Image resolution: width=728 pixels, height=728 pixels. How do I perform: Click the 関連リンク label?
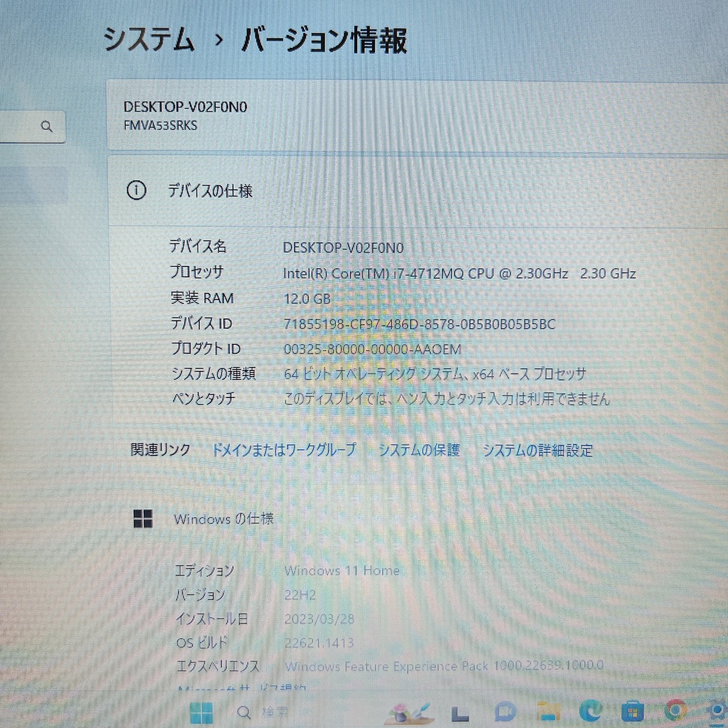[x=160, y=450]
